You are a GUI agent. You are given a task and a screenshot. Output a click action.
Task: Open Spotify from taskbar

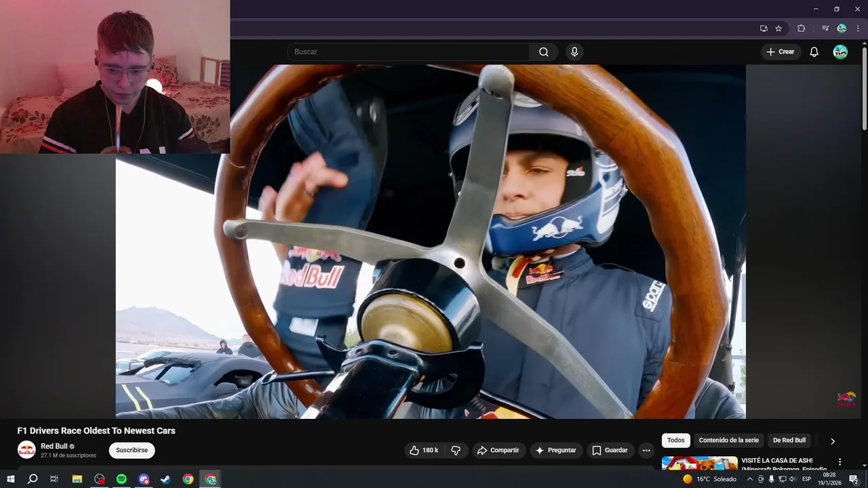121,479
